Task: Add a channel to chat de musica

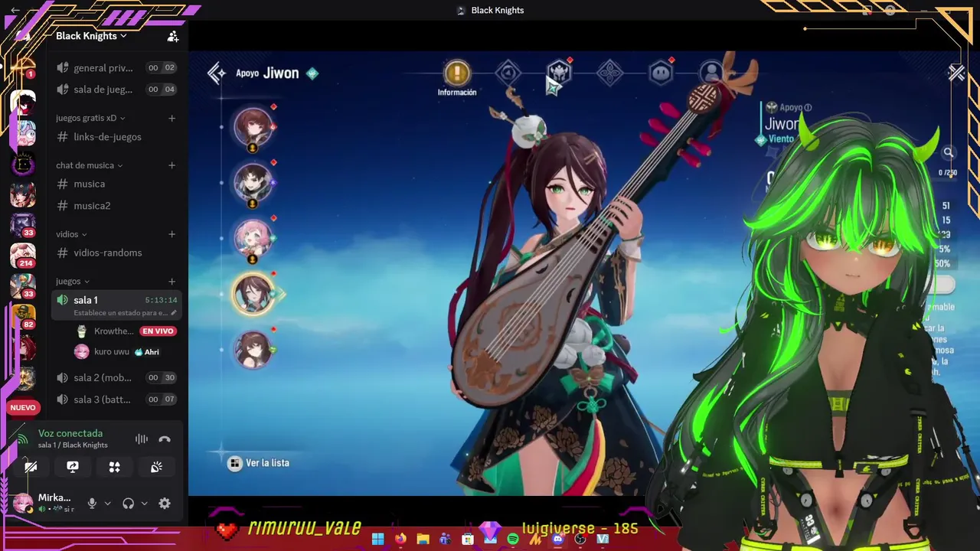Action: click(172, 165)
